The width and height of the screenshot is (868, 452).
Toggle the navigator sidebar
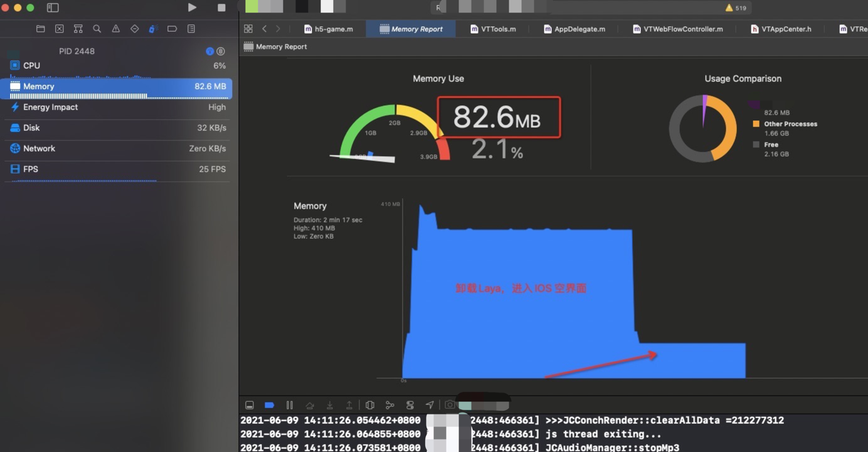tap(53, 8)
